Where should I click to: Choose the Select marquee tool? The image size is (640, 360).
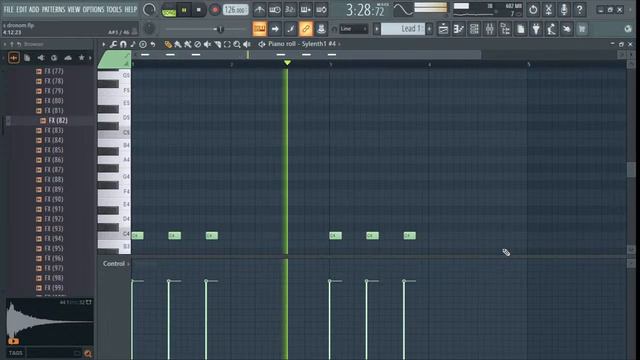click(227, 44)
